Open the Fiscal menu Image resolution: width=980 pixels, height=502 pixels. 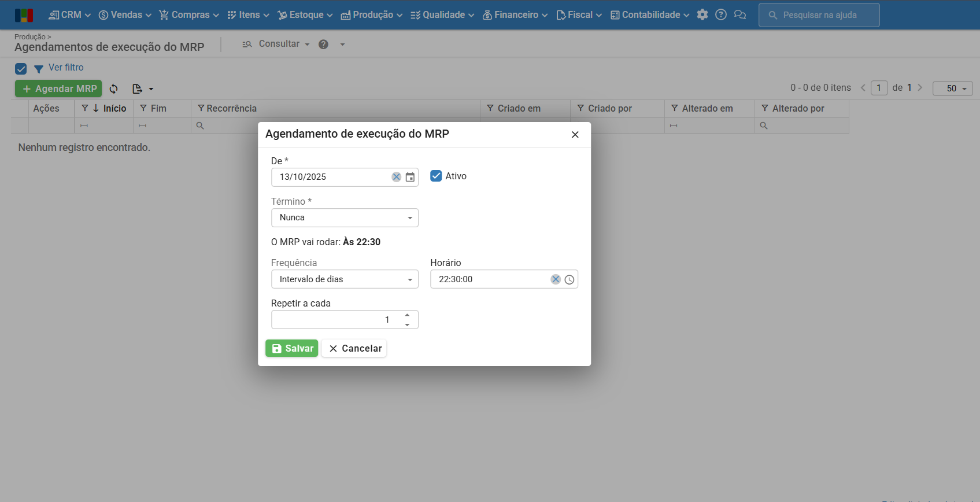tap(579, 15)
